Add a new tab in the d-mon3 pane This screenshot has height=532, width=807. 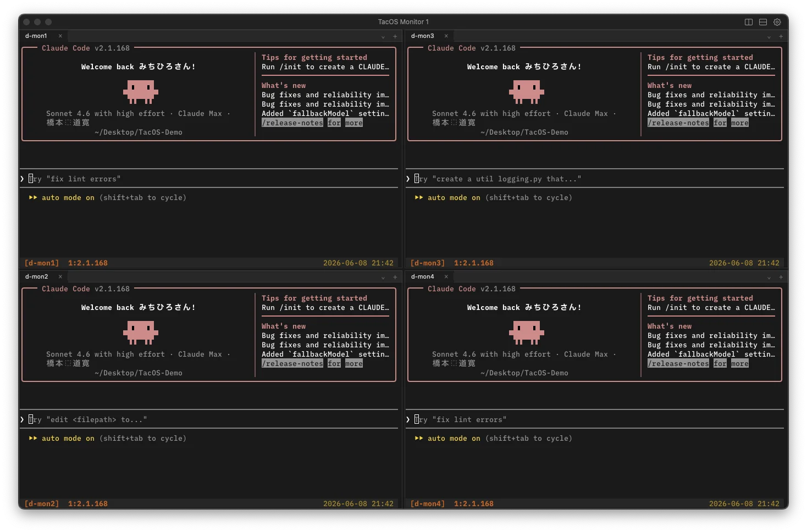pos(781,37)
